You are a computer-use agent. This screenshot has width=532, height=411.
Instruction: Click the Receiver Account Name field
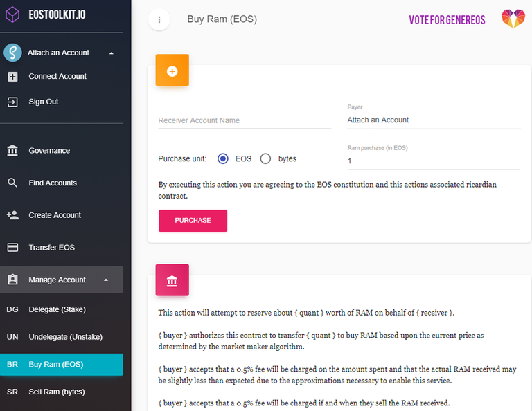[245, 120]
